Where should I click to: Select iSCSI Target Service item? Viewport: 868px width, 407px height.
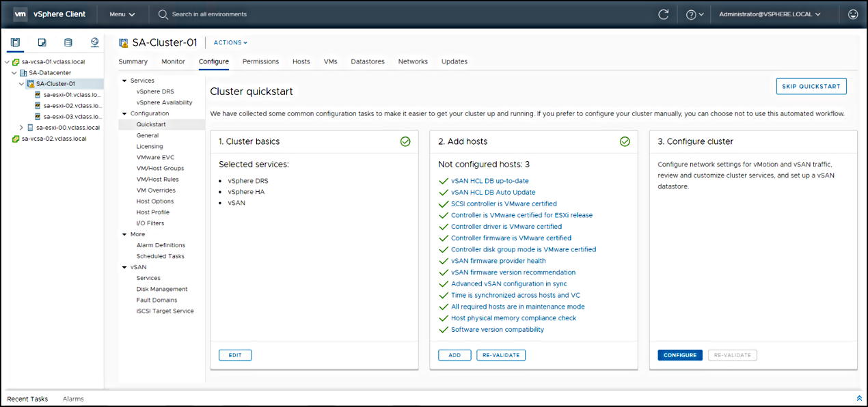pos(165,311)
